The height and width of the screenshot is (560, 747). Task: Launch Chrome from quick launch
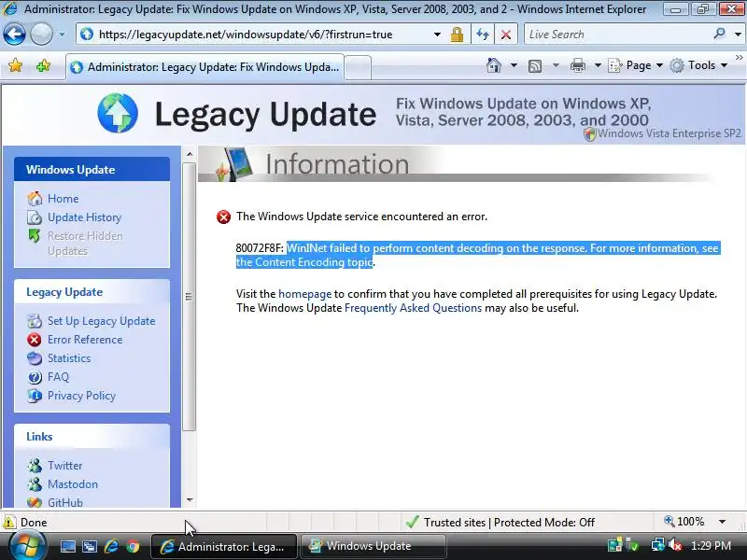tap(133, 546)
